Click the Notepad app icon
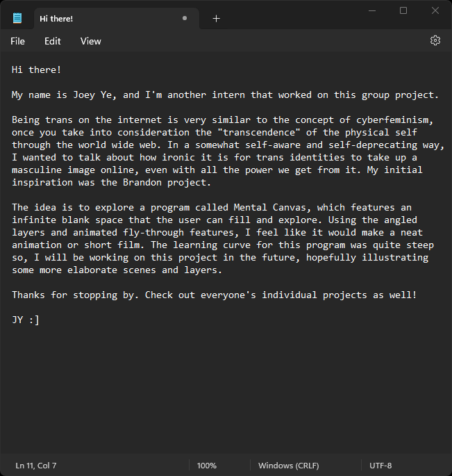Viewport: 452px width, 476px height. coord(17,18)
